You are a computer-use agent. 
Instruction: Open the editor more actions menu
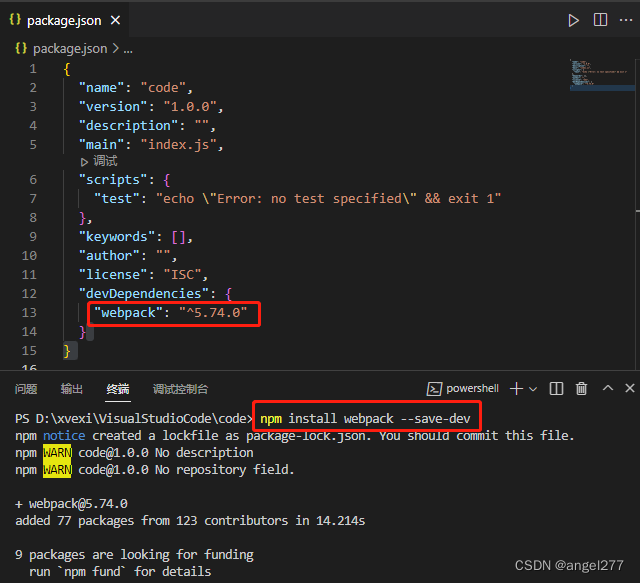coord(626,20)
